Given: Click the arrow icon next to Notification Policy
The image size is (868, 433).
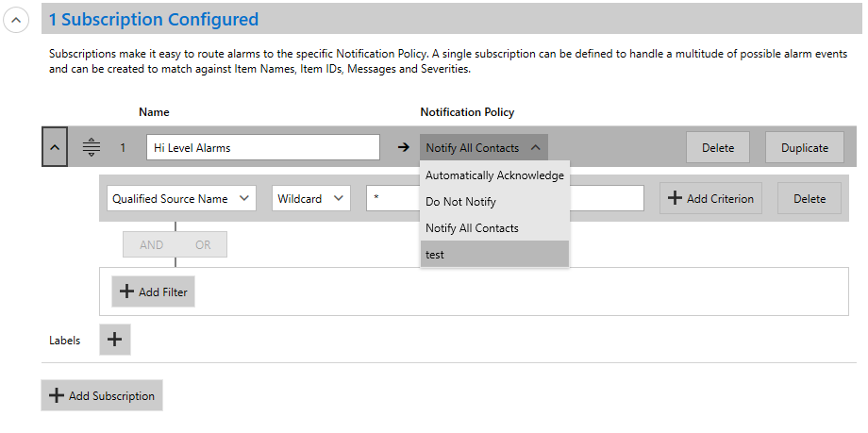Looking at the screenshot, I should (x=404, y=147).
